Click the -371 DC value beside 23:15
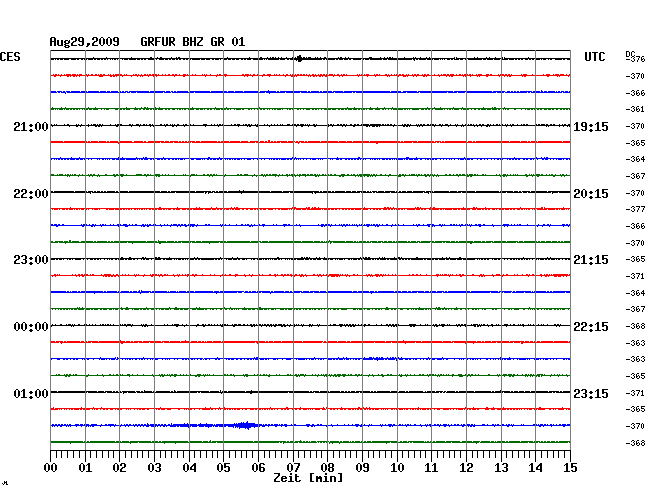This screenshot has height=494, width=650. tap(635, 393)
